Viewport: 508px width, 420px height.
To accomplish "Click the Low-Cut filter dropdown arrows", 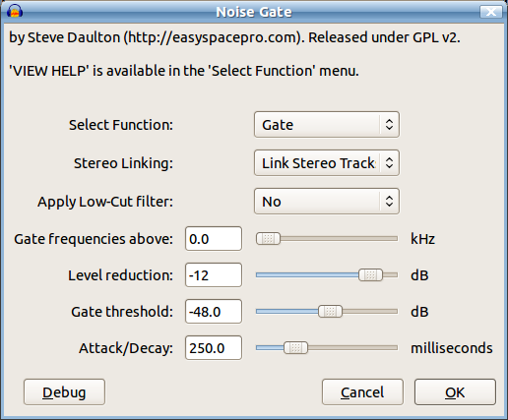I will tap(389, 202).
